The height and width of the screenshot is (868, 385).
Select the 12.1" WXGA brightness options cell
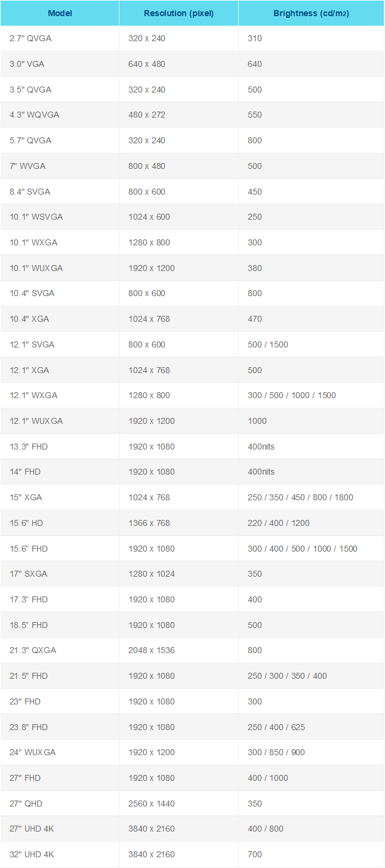(311, 395)
